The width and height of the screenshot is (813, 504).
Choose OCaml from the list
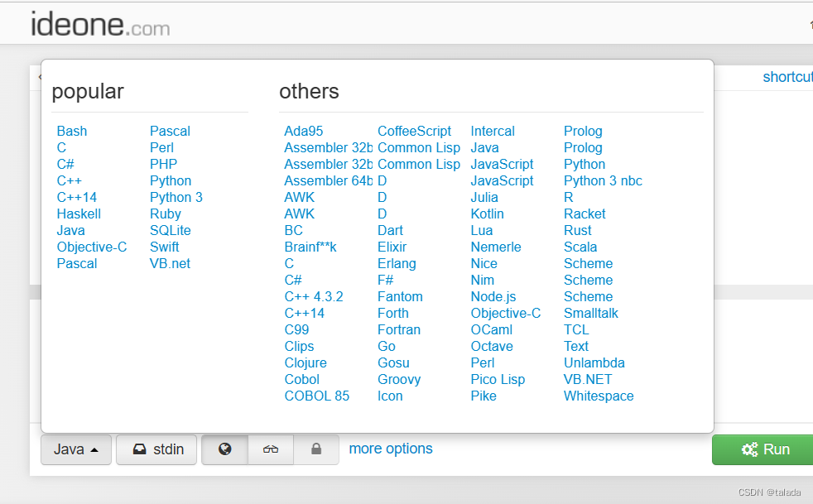pyautogui.click(x=492, y=330)
